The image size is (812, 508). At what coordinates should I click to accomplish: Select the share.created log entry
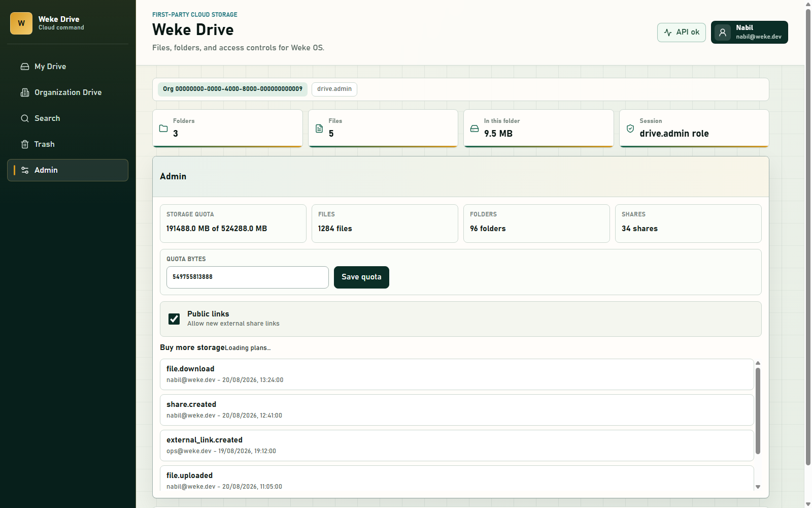tap(457, 410)
